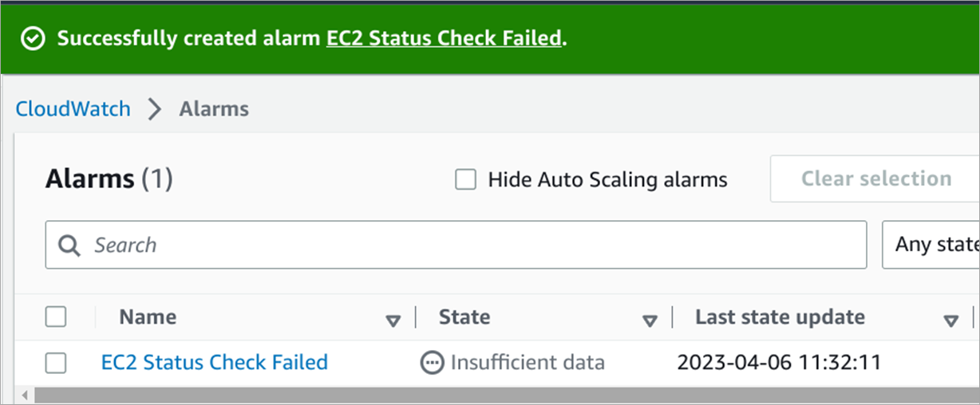The height and width of the screenshot is (405, 980).
Task: Go to CloudWatch breadcrumb link
Action: 73,109
